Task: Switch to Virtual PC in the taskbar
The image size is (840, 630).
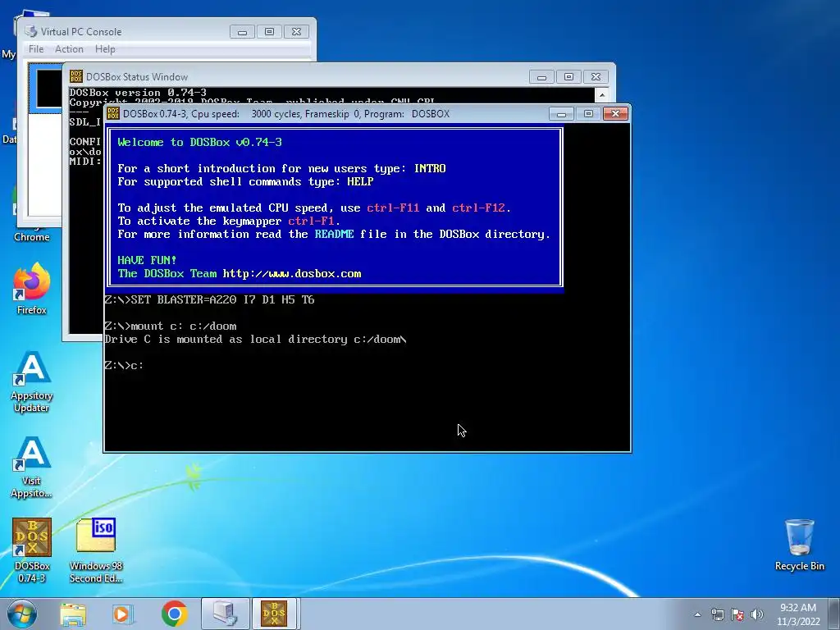Action: pos(225,614)
